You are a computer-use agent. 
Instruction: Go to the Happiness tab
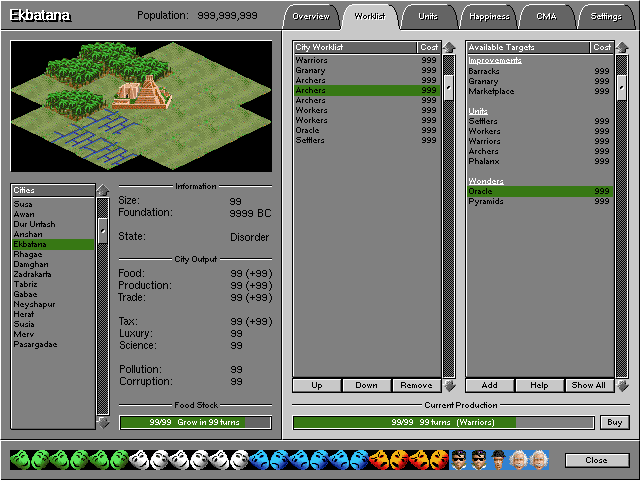tap(489, 17)
